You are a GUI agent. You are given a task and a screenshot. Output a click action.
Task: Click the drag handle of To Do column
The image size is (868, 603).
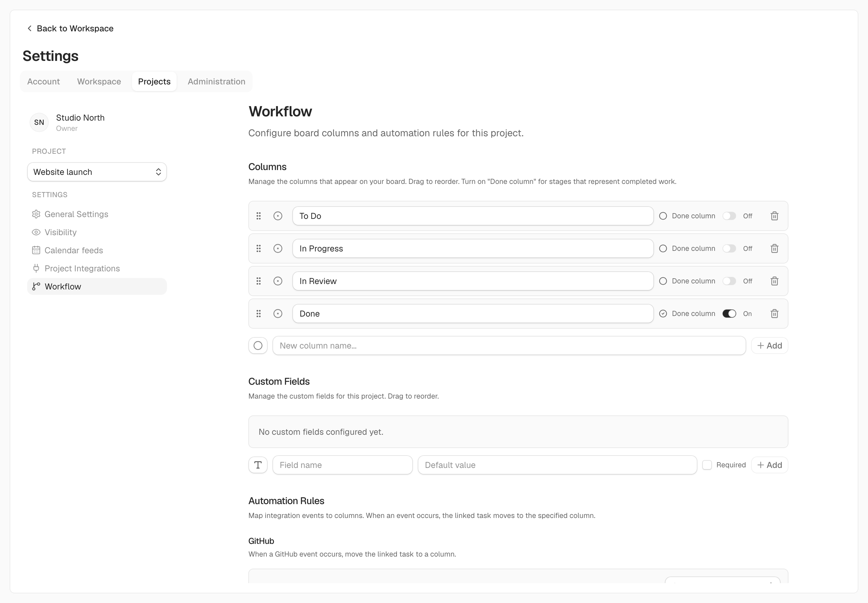[258, 216]
